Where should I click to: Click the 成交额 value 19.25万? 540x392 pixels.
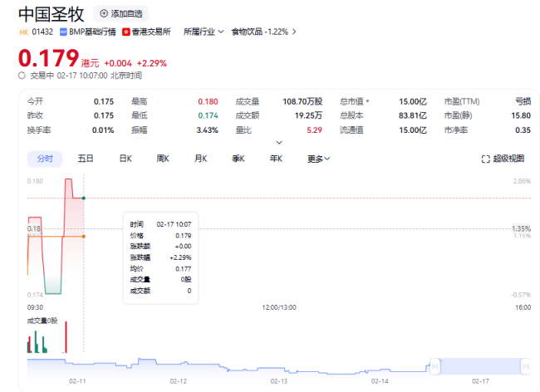pos(308,115)
